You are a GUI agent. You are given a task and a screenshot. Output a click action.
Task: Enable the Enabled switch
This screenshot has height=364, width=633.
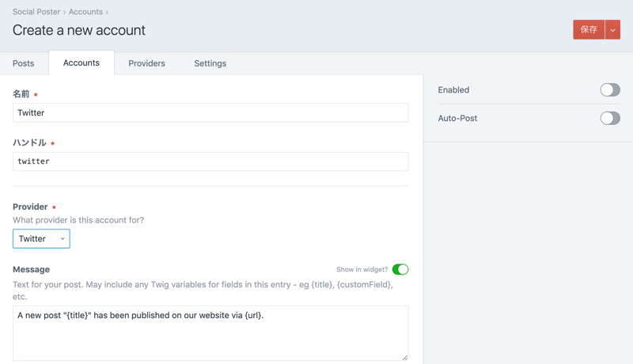609,90
